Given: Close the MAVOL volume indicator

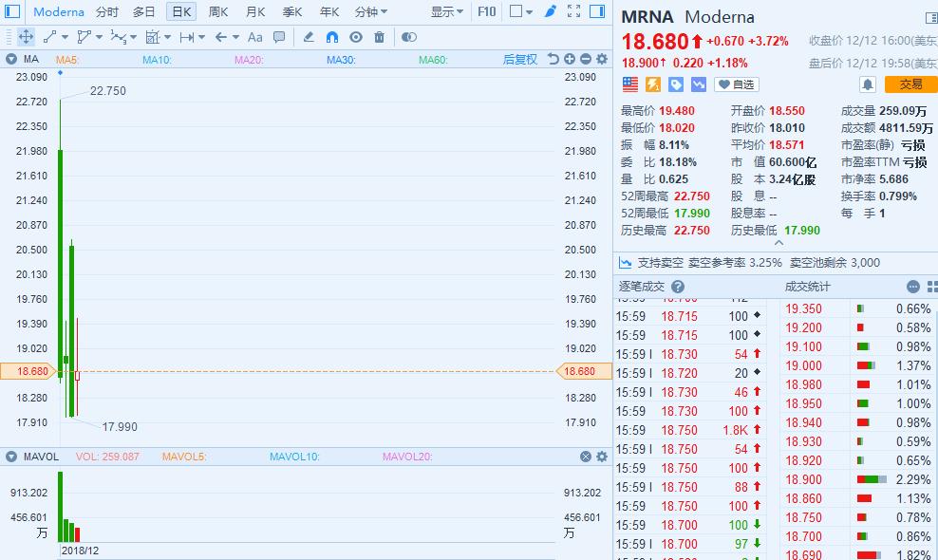Looking at the screenshot, I should tap(586, 457).
